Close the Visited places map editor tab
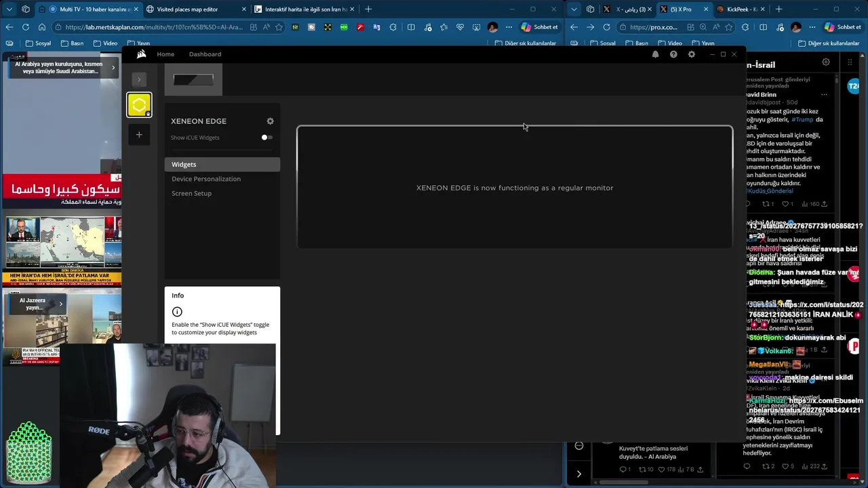The width and height of the screenshot is (868, 488). (244, 9)
